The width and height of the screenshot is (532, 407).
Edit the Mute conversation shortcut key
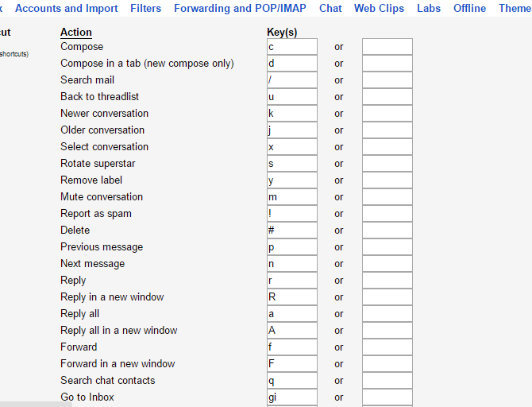coord(292,197)
